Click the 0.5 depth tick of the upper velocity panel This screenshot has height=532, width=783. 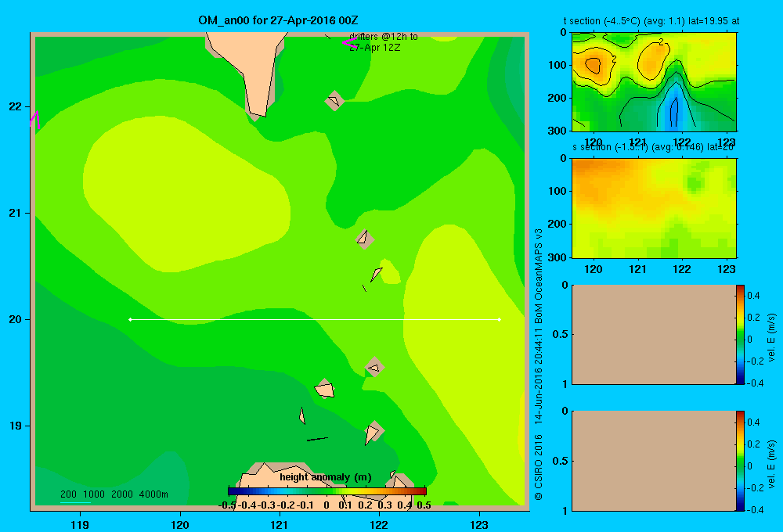pos(561,334)
